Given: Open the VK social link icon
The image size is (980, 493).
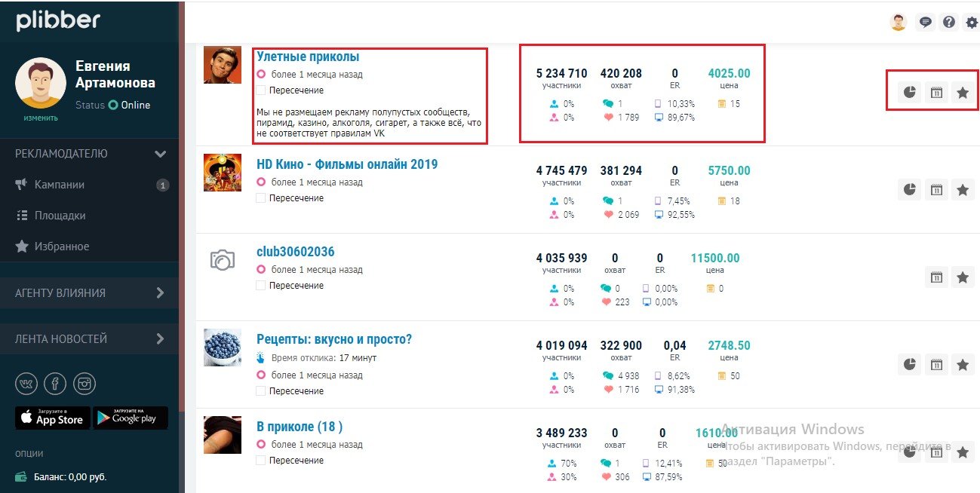Looking at the screenshot, I should 26,384.
